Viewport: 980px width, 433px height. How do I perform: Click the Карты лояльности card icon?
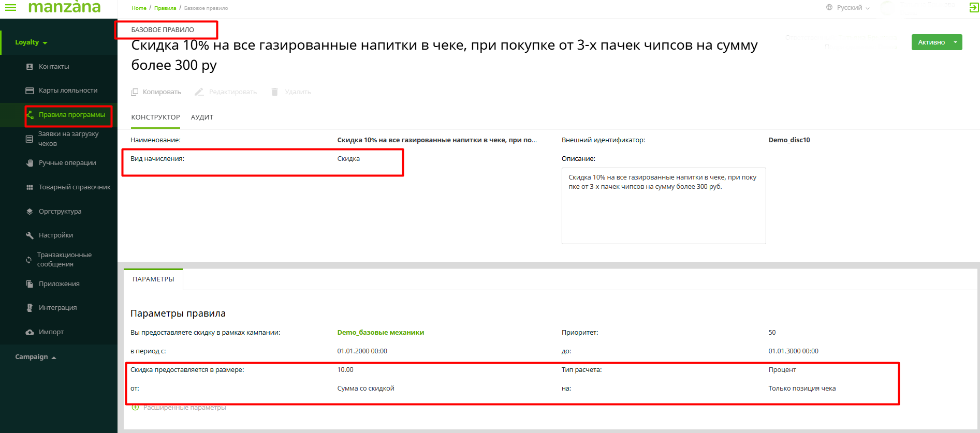pyautogui.click(x=30, y=91)
